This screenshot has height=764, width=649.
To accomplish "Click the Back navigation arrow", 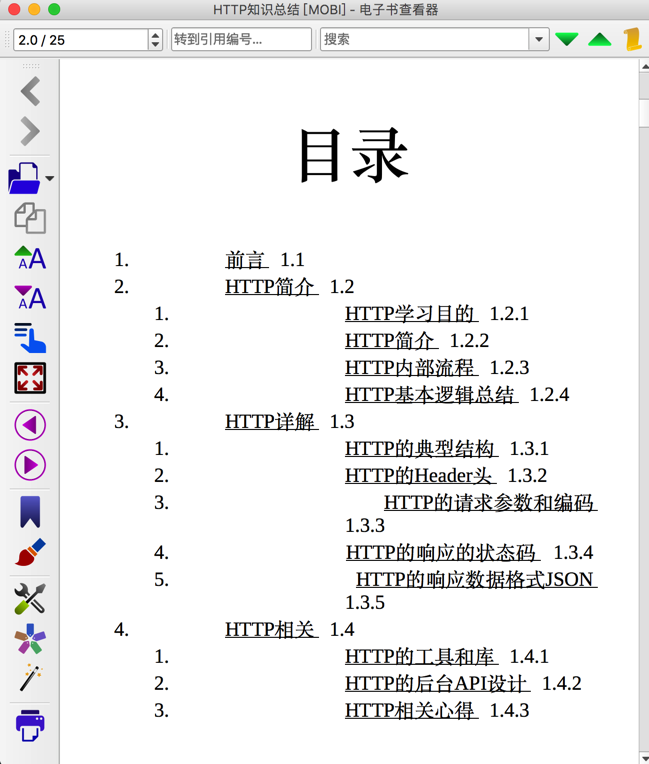I will click(30, 91).
